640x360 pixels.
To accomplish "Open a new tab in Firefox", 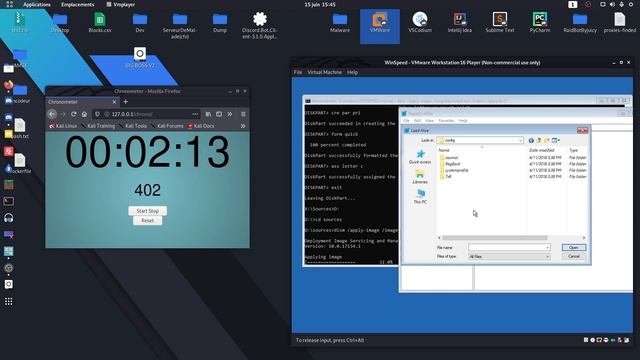I will click(x=126, y=102).
